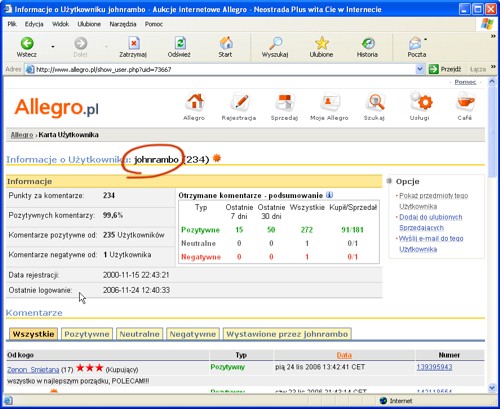This screenshot has height=409, width=500.
Task: Open the Sprzedaj selling icon
Action: (284, 102)
